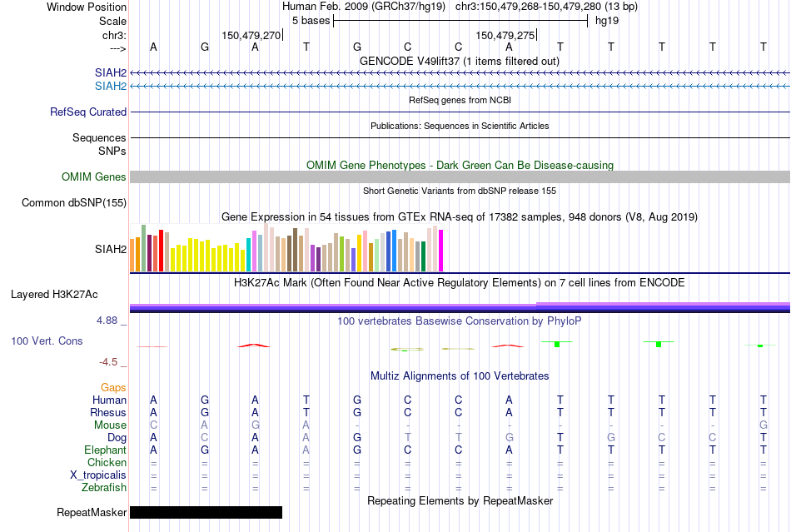
Task: Click the 4.88 PhyloP upper scale value
Action: 107,321
